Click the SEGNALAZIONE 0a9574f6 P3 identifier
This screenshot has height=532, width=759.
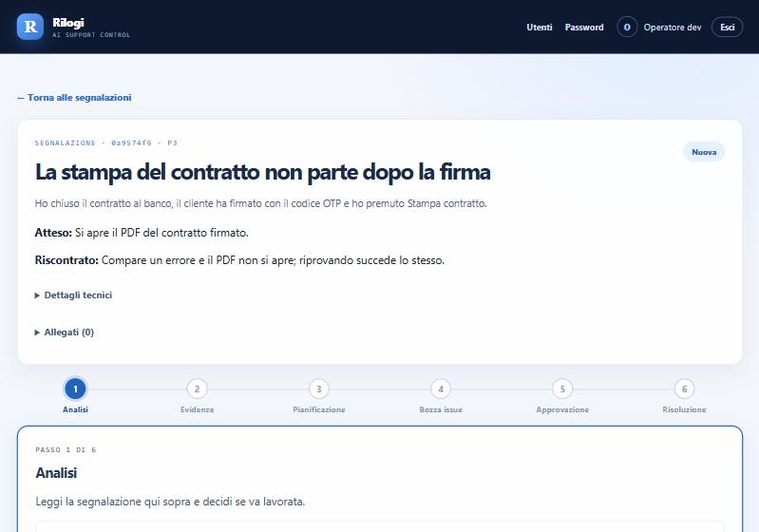[106, 142]
